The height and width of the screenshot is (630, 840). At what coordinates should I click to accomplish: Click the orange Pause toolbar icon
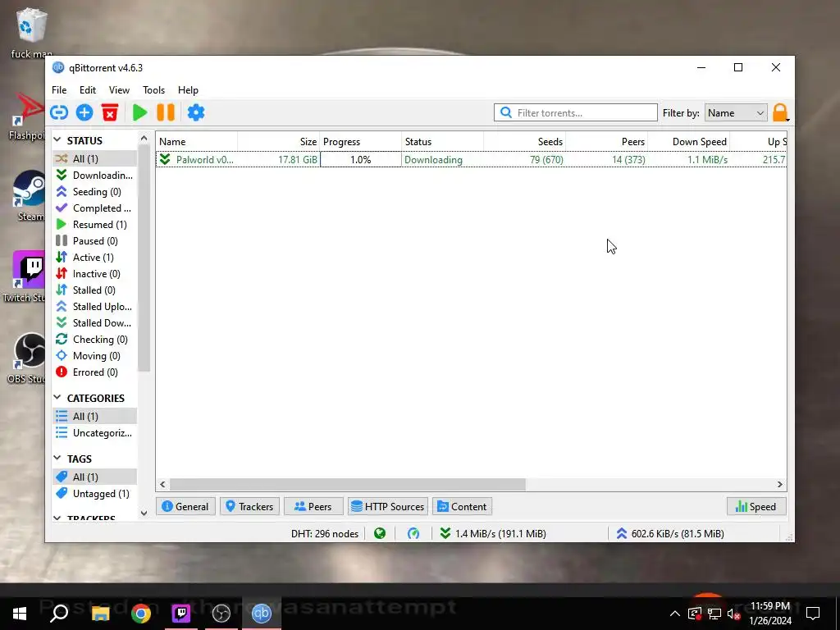(166, 112)
